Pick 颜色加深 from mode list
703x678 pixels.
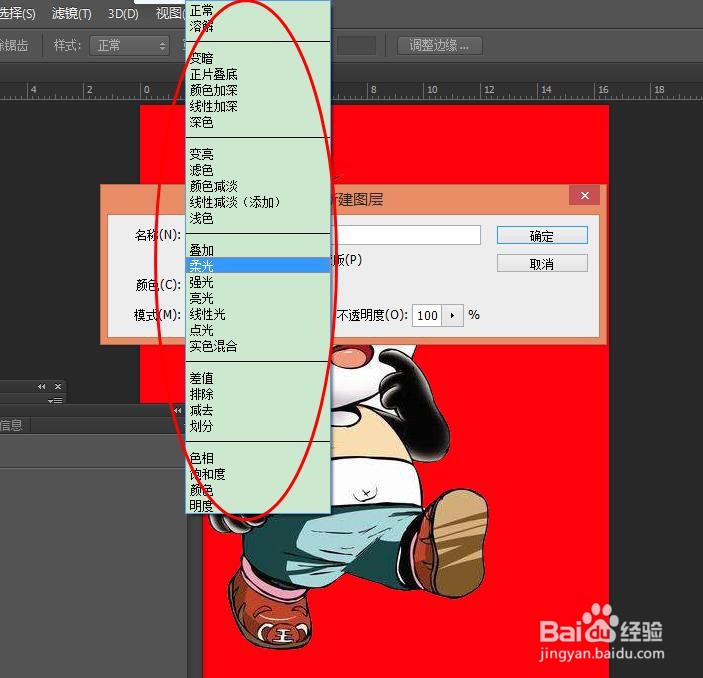click(x=258, y=90)
